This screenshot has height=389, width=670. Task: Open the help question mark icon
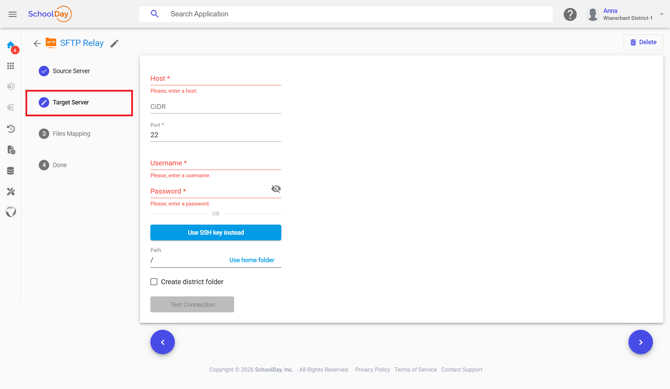pos(570,14)
